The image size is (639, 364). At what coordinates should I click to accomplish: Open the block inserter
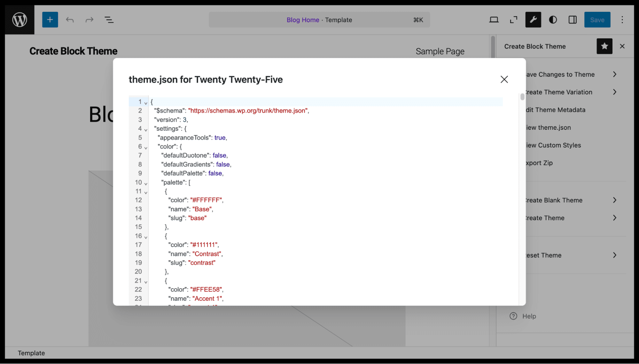[x=50, y=19]
